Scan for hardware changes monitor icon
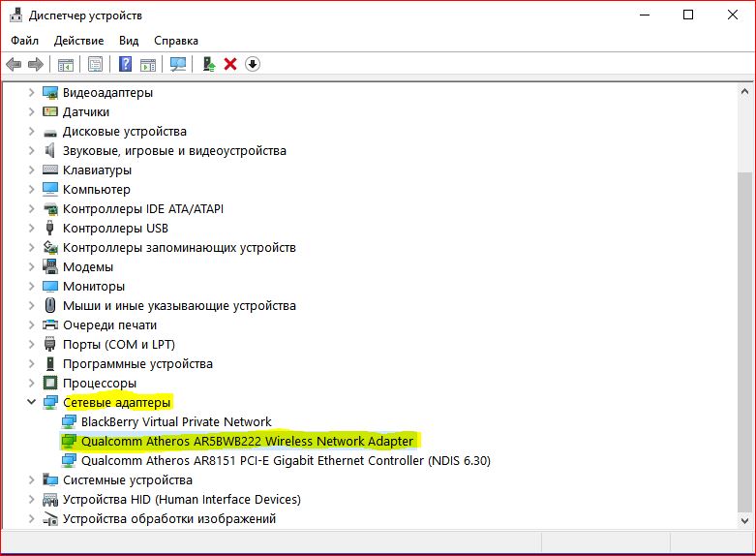Image resolution: width=756 pixels, height=556 pixels. tap(178, 64)
